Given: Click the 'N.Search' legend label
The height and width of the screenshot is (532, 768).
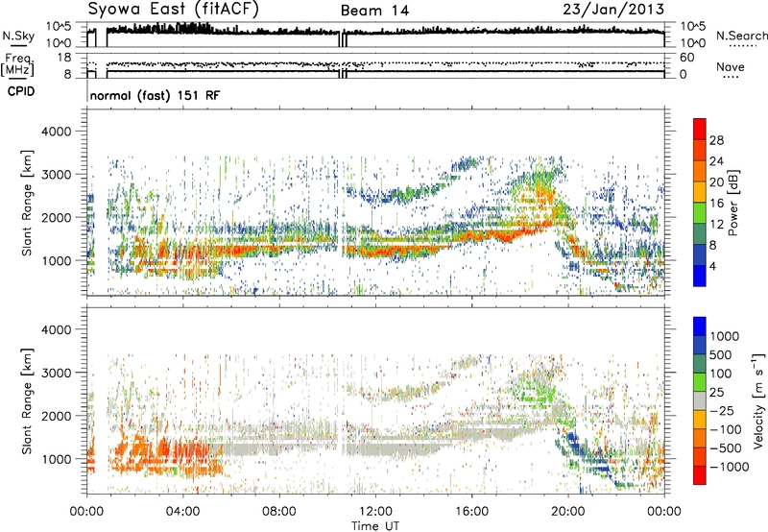Looking at the screenshot, I should (x=741, y=36).
